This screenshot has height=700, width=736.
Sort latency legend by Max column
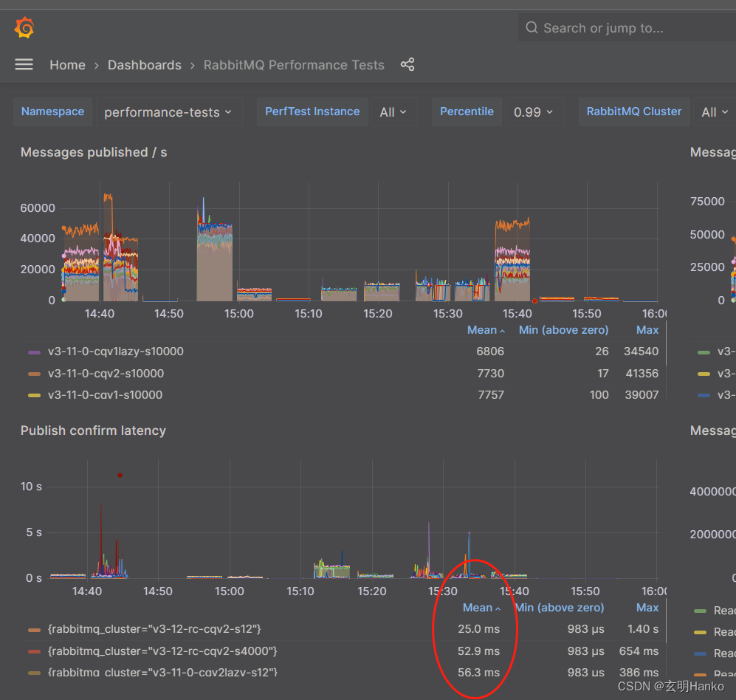click(x=647, y=608)
